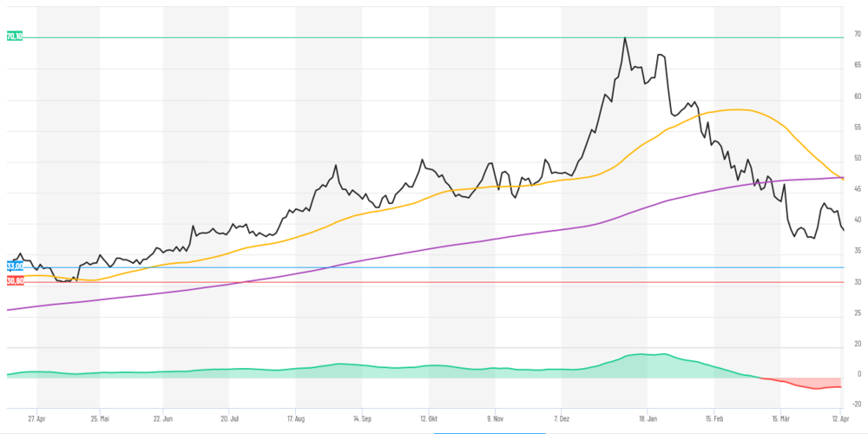This screenshot has width=868, height=434.
Task: Select the -20 value on oscillator axis
Action: (857, 405)
